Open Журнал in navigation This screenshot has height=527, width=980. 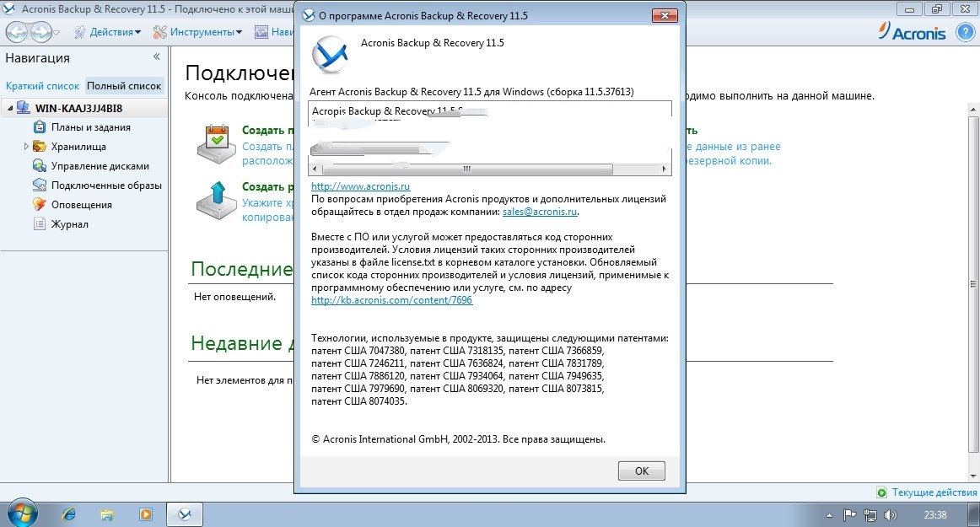69,224
